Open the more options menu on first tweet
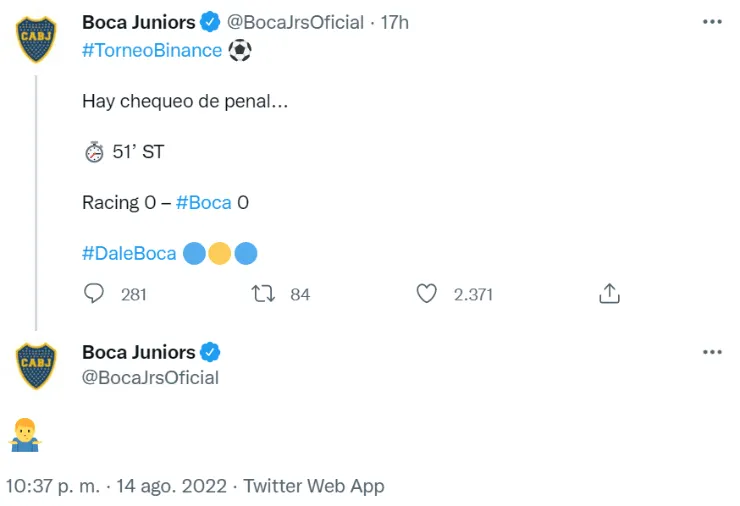740x506 pixels. (x=712, y=22)
